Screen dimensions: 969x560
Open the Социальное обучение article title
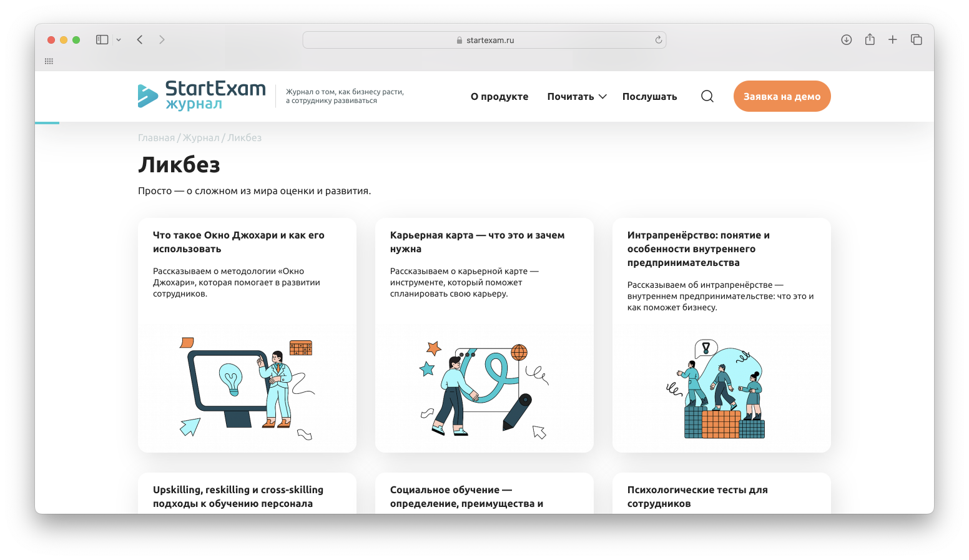pyautogui.click(x=466, y=496)
